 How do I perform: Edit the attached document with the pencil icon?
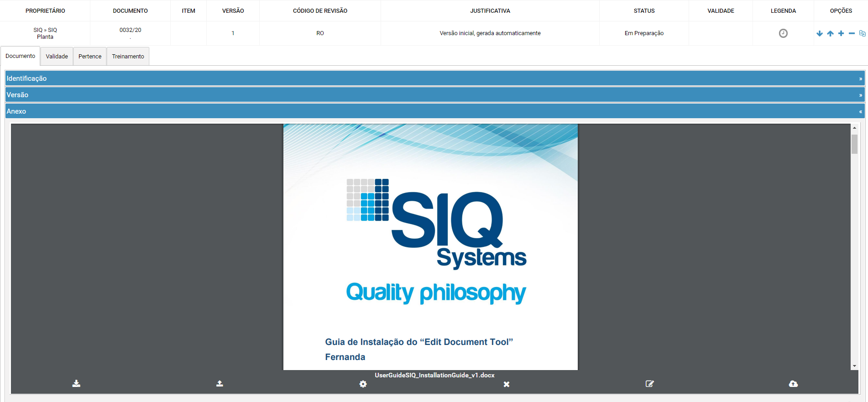click(650, 384)
